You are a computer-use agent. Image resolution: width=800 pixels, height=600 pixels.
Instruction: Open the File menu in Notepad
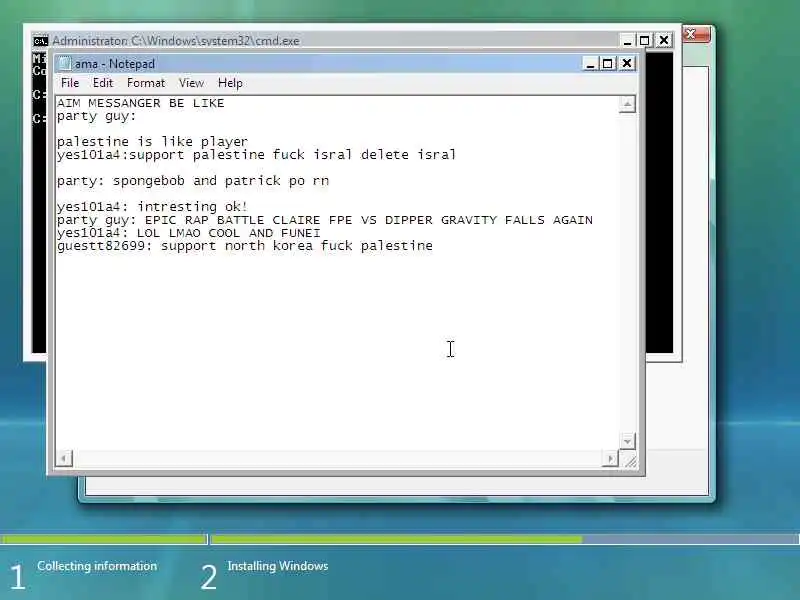70,83
